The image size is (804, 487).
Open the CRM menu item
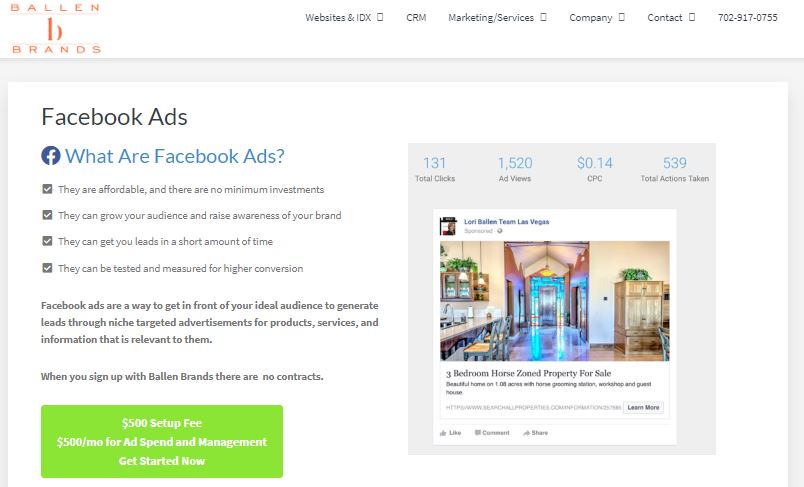click(x=416, y=17)
